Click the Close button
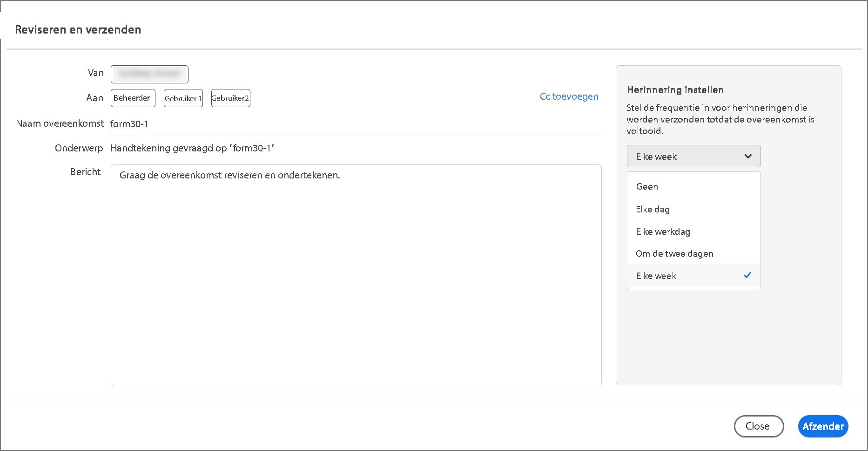The height and width of the screenshot is (451, 868). [x=759, y=426]
